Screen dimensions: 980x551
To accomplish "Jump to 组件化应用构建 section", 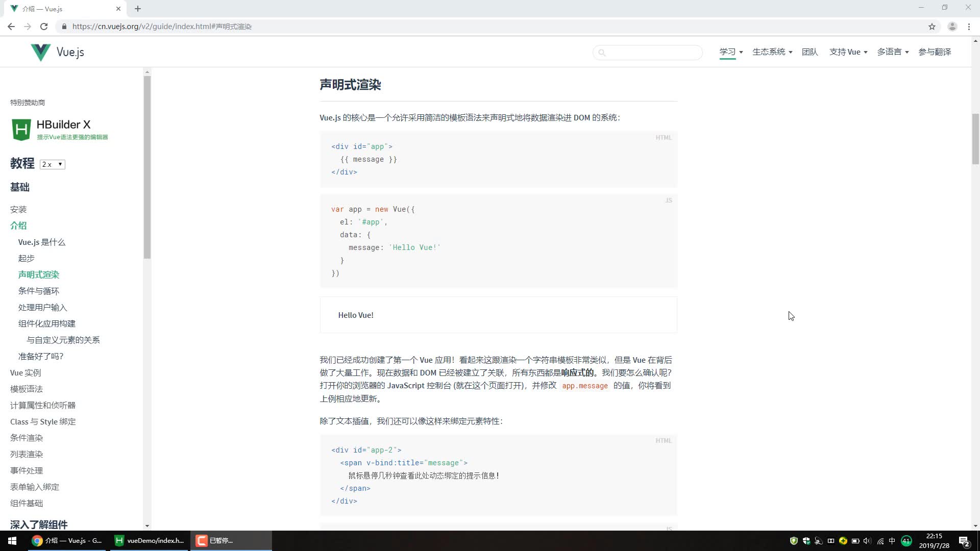I will point(47,324).
